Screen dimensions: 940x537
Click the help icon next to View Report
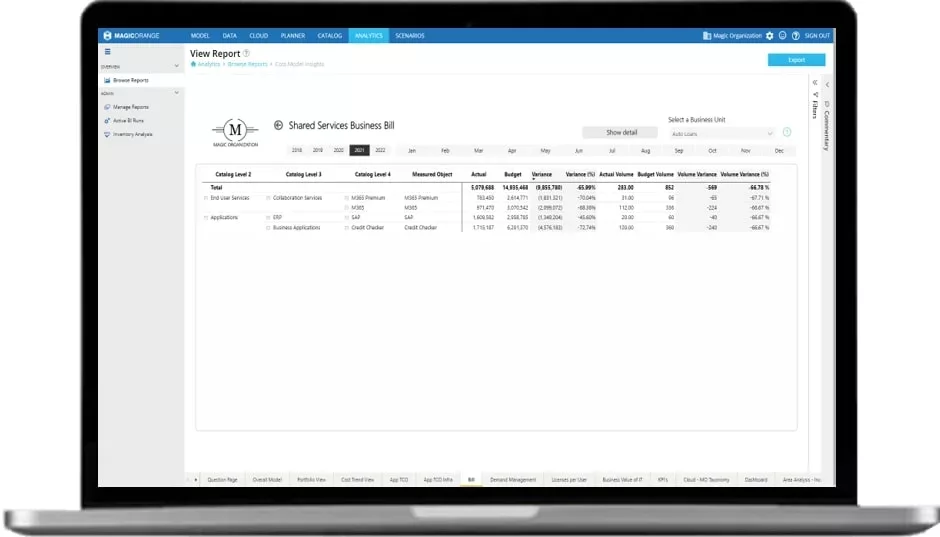coord(246,53)
